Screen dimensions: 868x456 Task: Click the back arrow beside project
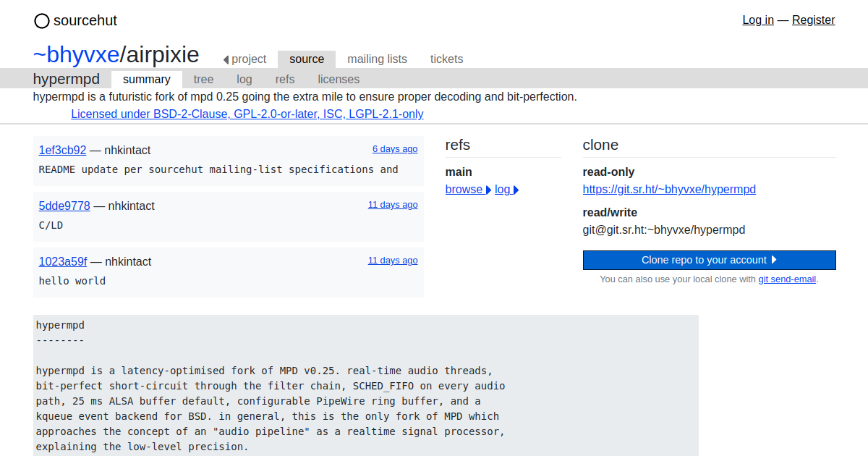coord(226,59)
